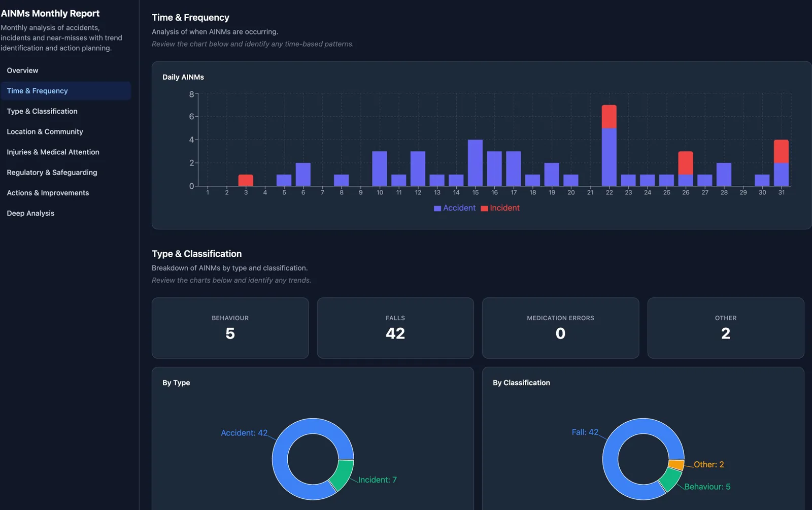Open the Deep Analysis page
This screenshot has height=510, width=812.
[x=65, y=213]
